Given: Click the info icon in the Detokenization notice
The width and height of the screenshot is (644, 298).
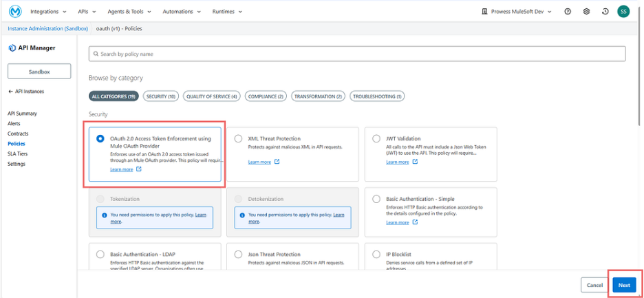Looking at the screenshot, I should pos(242,215).
